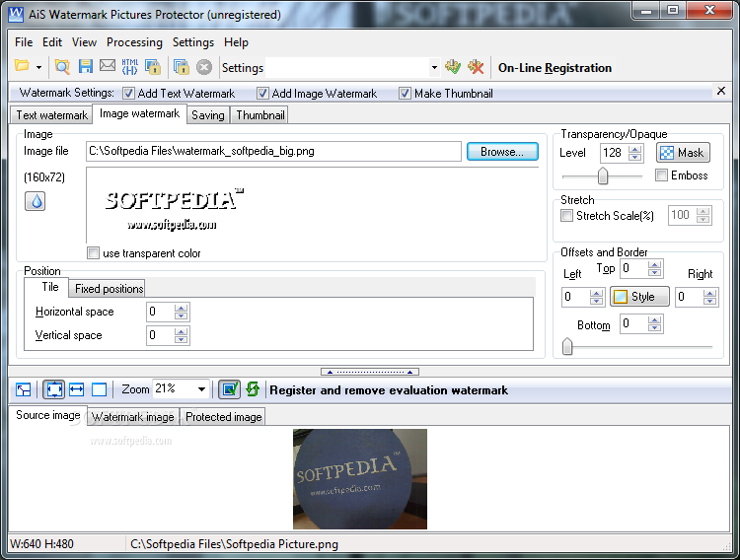Click the save settings icon

453,67
